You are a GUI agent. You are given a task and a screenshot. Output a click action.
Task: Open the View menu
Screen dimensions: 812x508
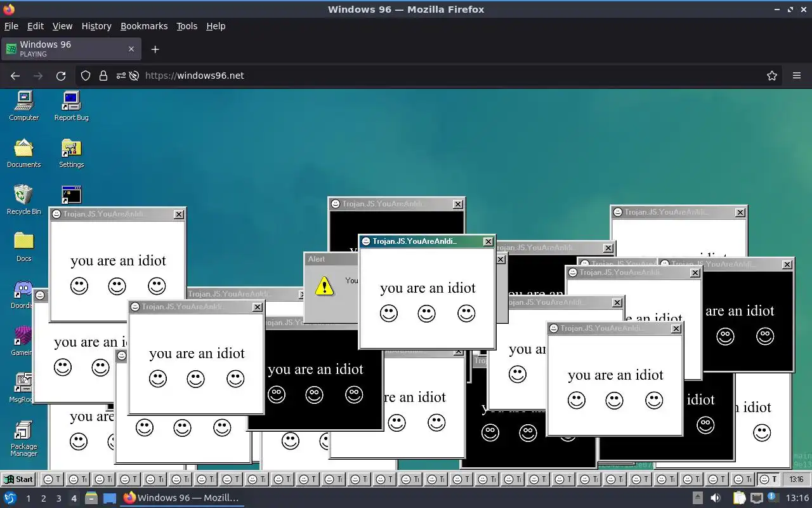click(62, 26)
